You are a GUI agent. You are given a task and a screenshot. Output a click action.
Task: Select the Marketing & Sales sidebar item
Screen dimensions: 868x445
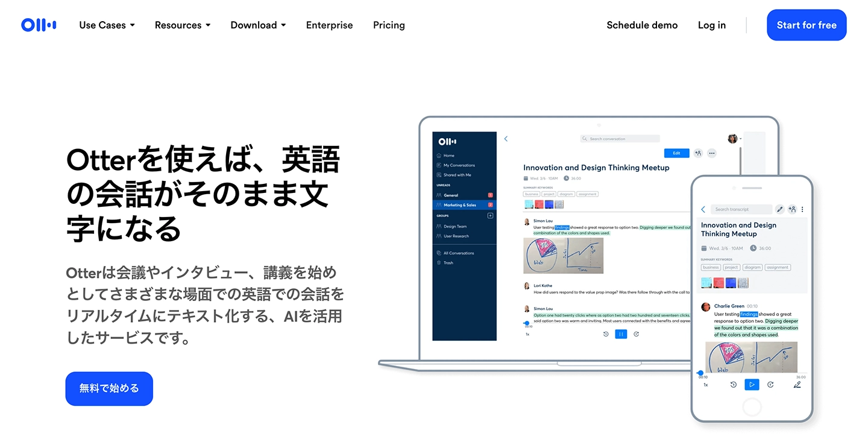click(464, 205)
